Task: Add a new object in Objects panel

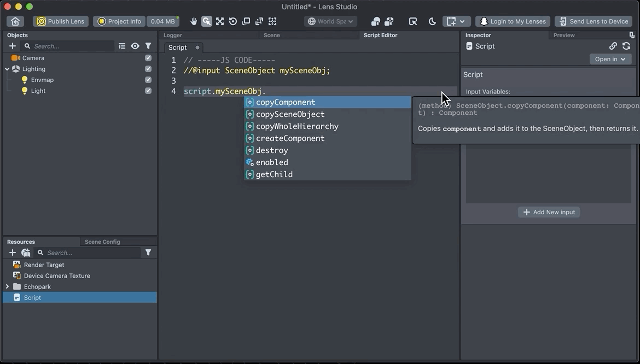Action: pos(13,46)
